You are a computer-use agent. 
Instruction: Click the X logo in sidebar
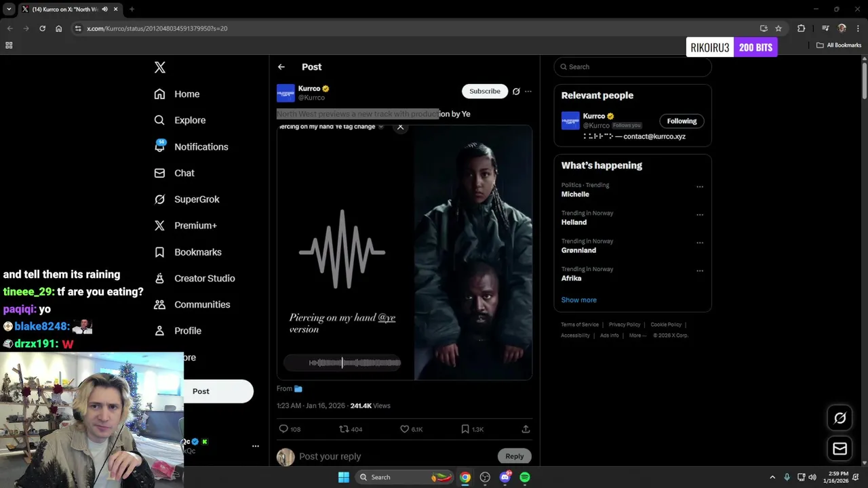click(160, 67)
